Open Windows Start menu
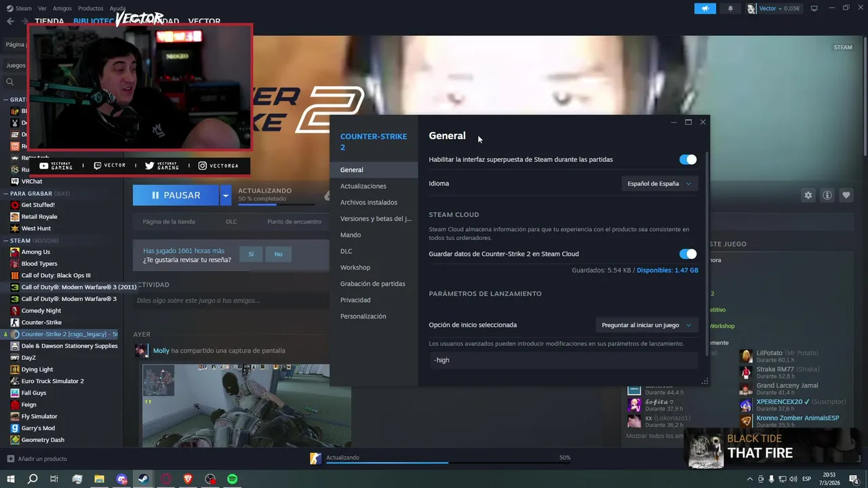This screenshot has width=868, height=488. (x=10, y=479)
